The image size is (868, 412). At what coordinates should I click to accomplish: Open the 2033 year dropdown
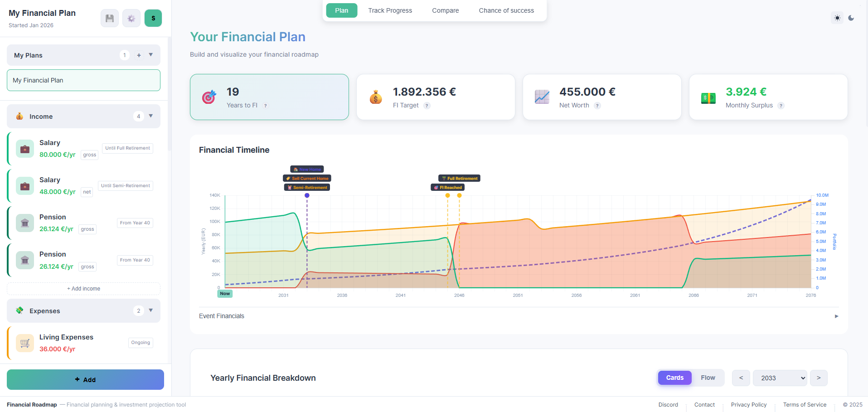pyautogui.click(x=780, y=378)
